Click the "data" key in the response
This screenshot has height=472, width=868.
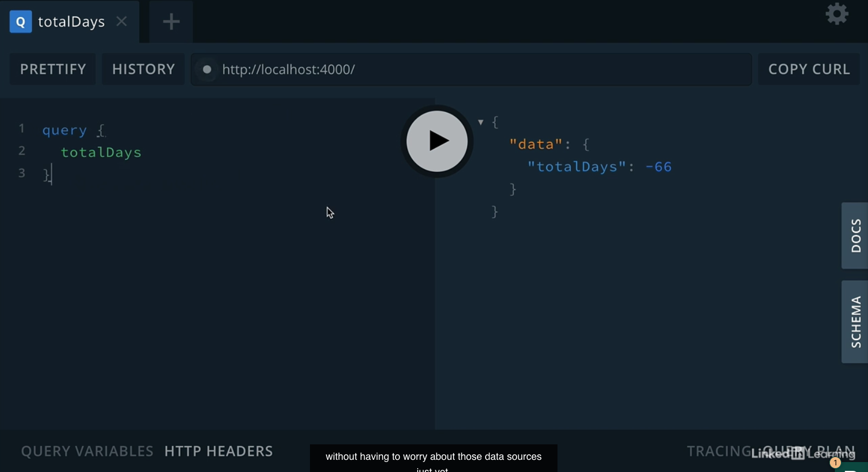535,144
